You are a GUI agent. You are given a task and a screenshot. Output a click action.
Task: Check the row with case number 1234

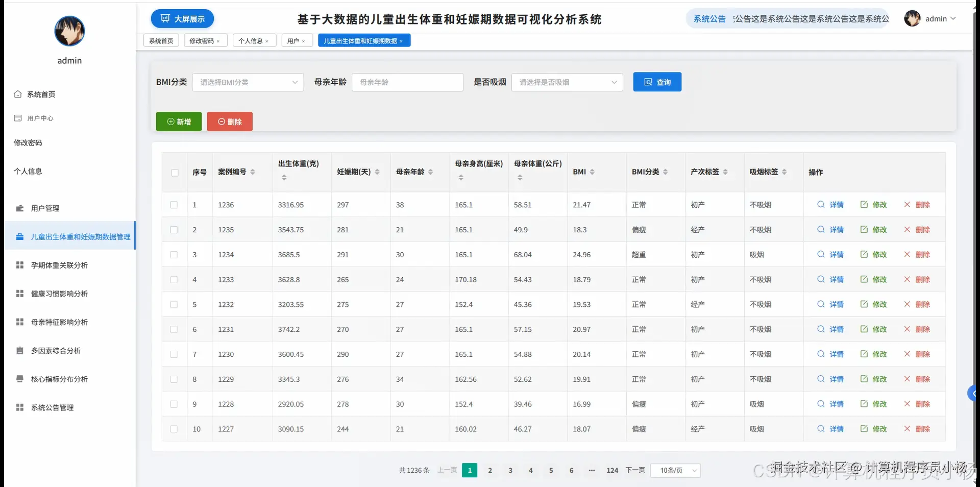click(174, 255)
